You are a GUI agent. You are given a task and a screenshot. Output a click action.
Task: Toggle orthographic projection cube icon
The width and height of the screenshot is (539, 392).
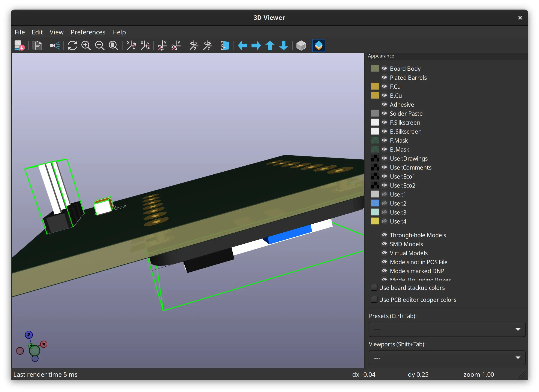pos(301,45)
